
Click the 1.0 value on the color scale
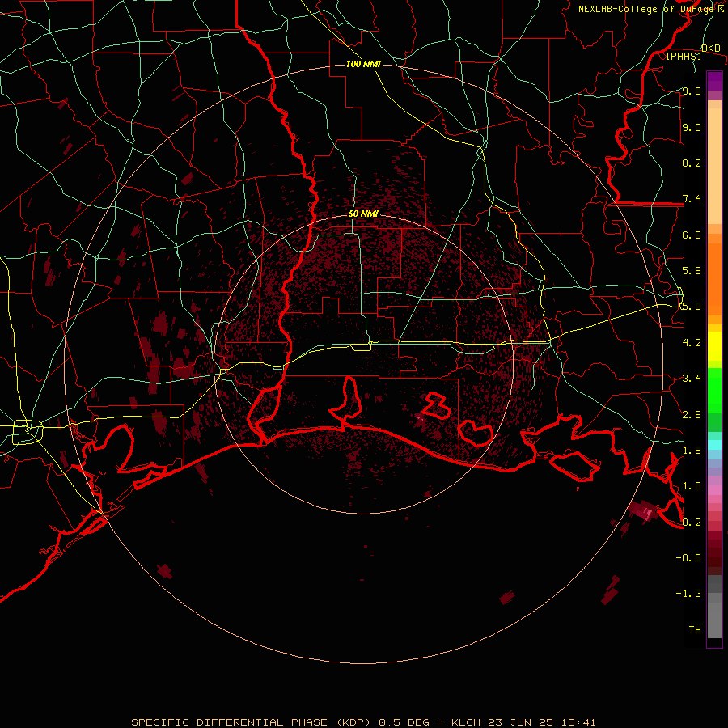(692, 486)
